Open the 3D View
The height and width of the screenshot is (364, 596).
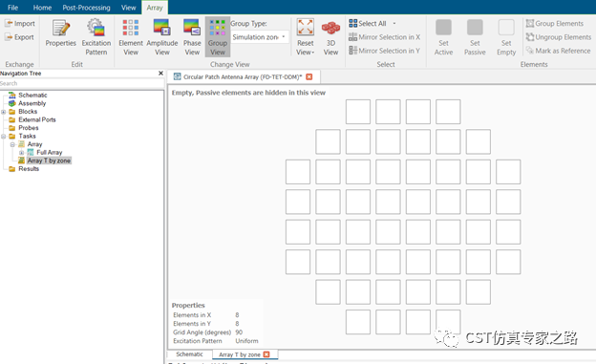(330, 37)
